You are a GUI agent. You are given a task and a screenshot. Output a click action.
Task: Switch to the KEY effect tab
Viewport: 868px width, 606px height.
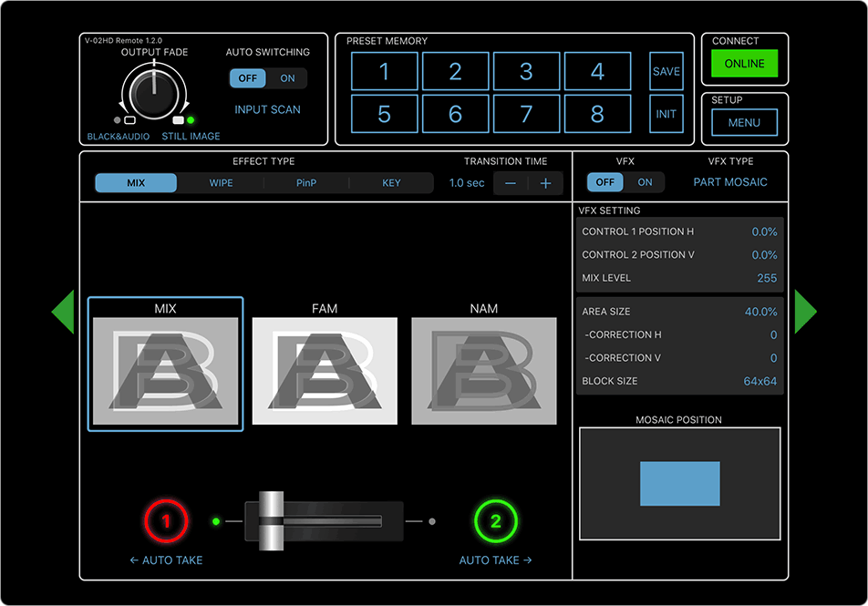(x=391, y=182)
